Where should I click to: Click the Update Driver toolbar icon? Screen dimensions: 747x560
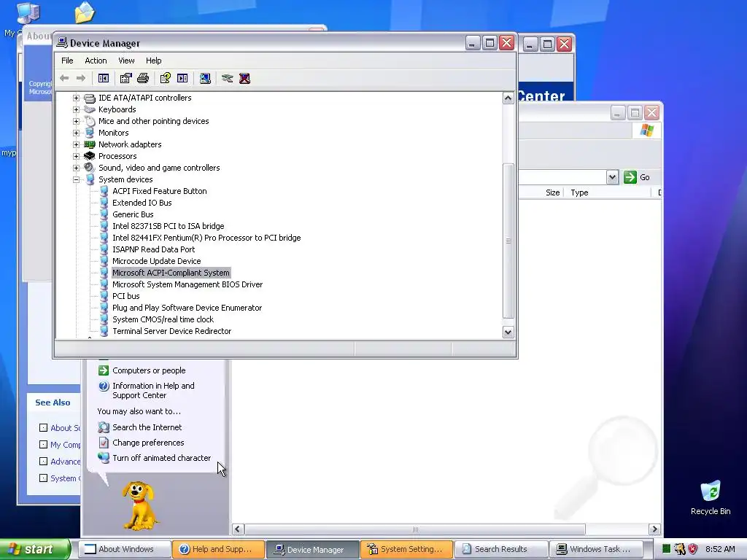click(x=228, y=78)
